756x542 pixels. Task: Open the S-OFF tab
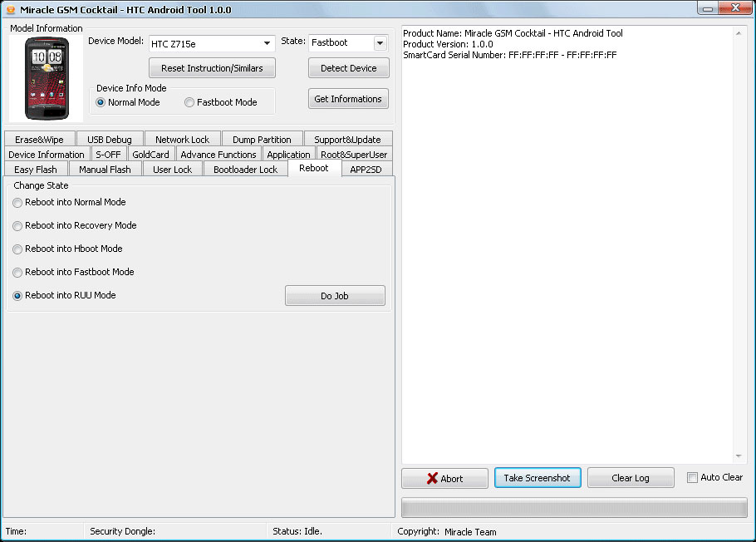[108, 155]
